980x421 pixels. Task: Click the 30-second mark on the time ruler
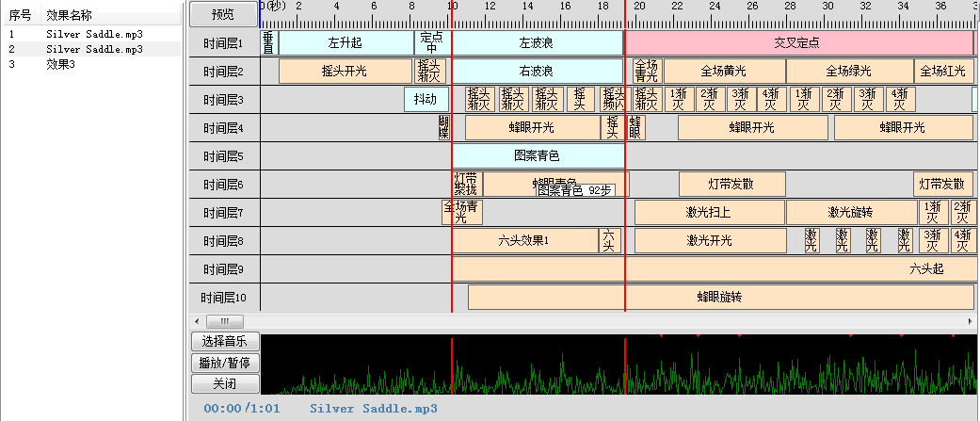click(828, 7)
